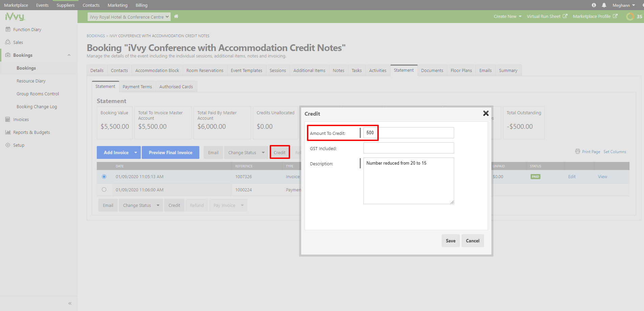Open the home icon beside venue selector
The image size is (644, 311).
176,16
